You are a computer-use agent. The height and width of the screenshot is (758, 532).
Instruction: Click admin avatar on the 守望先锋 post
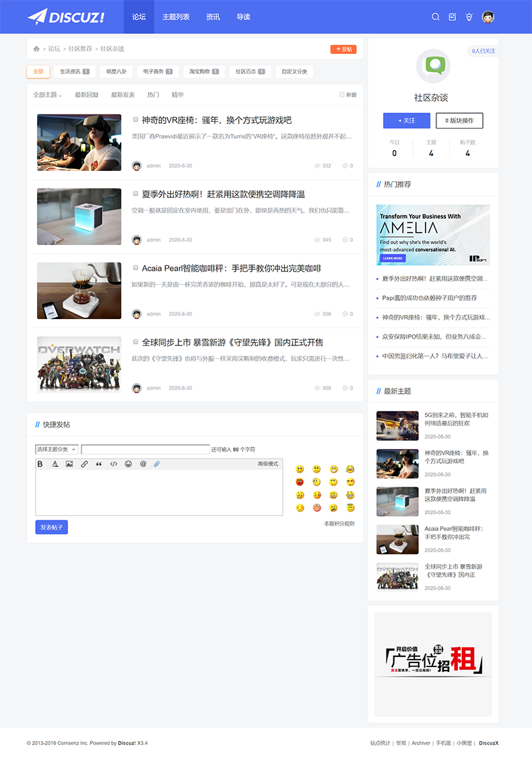(x=137, y=388)
